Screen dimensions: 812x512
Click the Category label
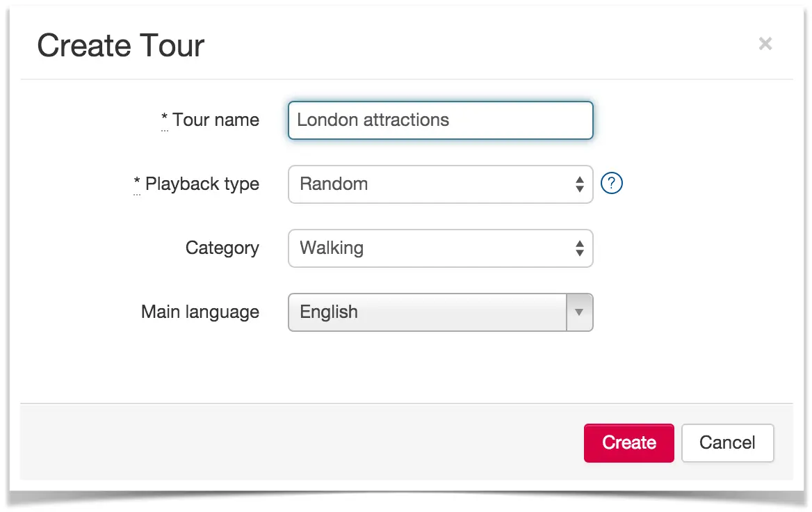tap(222, 248)
